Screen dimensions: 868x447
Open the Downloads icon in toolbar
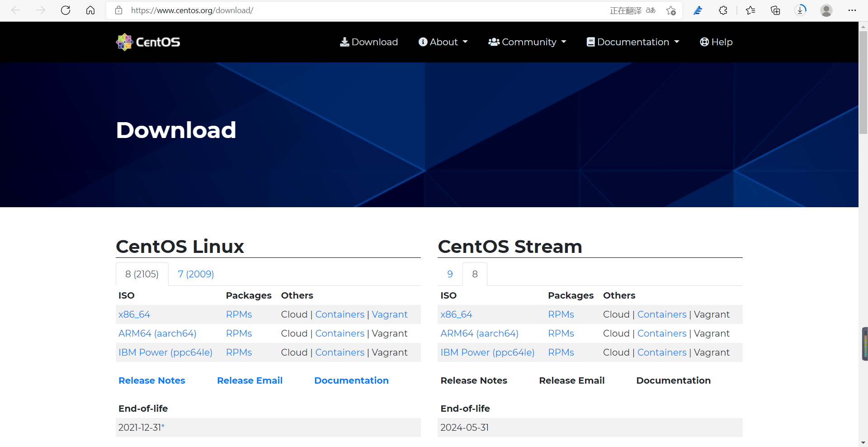click(801, 10)
